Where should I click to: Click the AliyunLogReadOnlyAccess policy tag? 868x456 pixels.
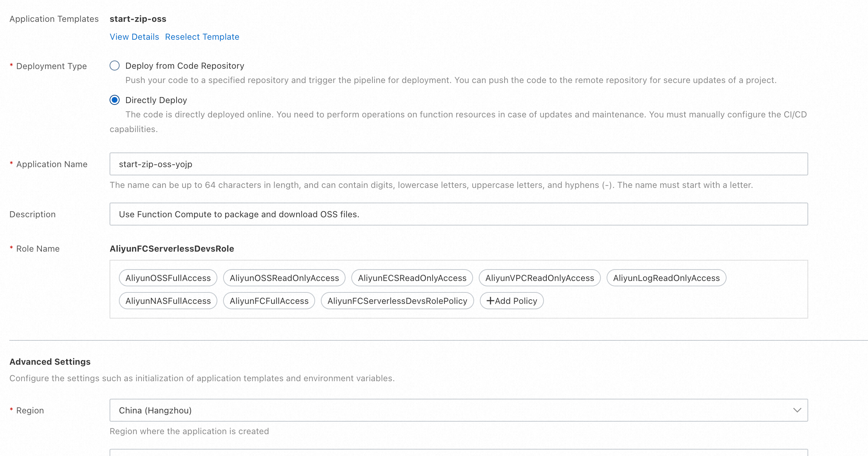pyautogui.click(x=666, y=278)
